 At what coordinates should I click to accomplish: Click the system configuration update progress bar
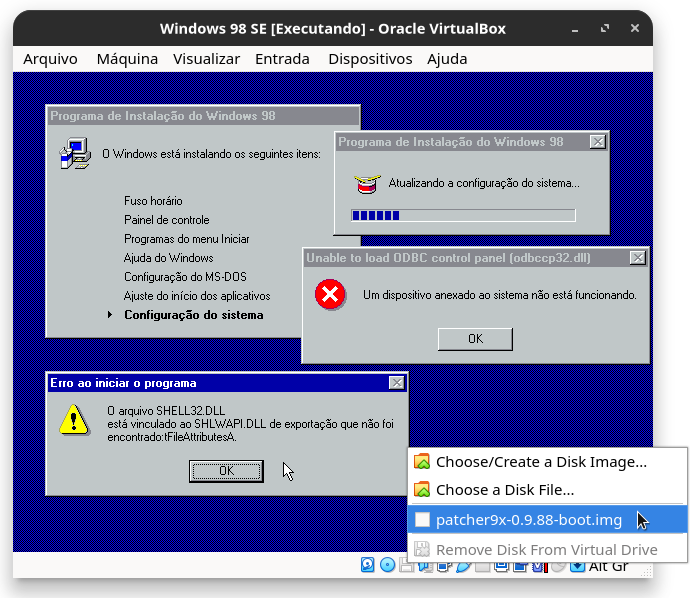pyautogui.click(x=463, y=215)
